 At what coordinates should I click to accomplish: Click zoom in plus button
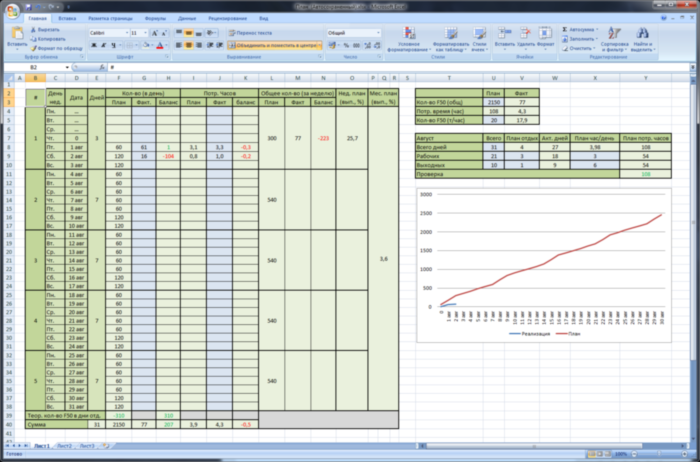click(x=685, y=454)
